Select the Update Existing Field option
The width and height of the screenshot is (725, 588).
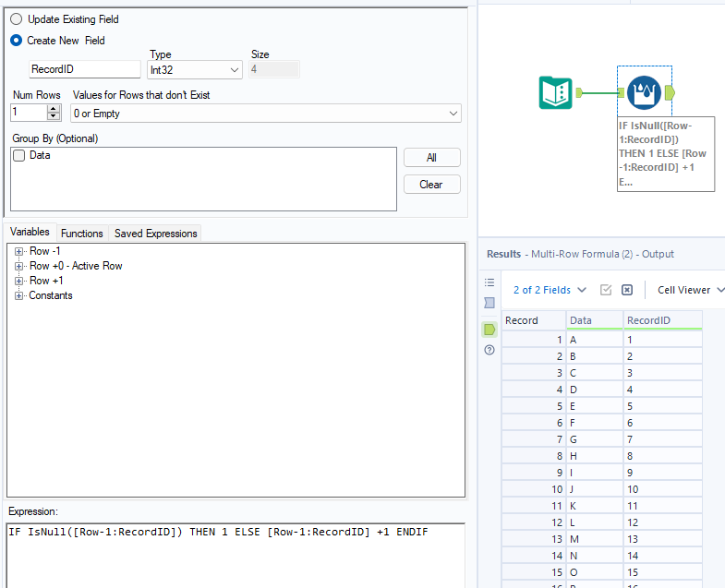(x=17, y=19)
